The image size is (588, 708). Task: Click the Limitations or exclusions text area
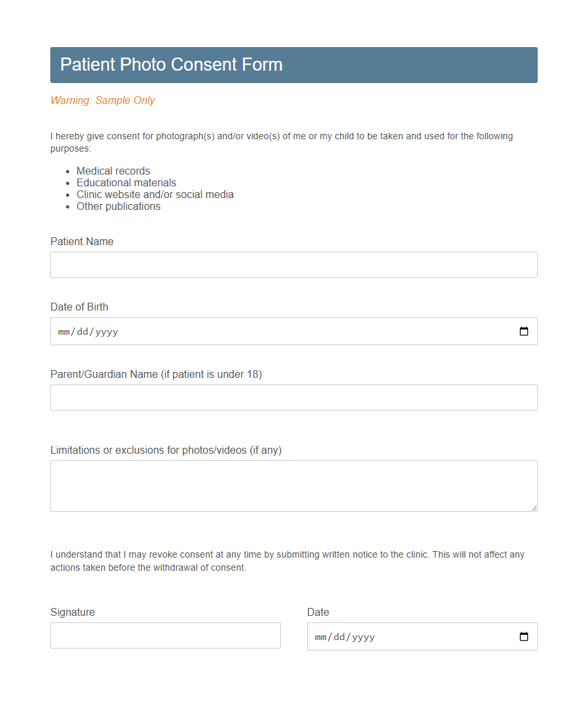[293, 485]
